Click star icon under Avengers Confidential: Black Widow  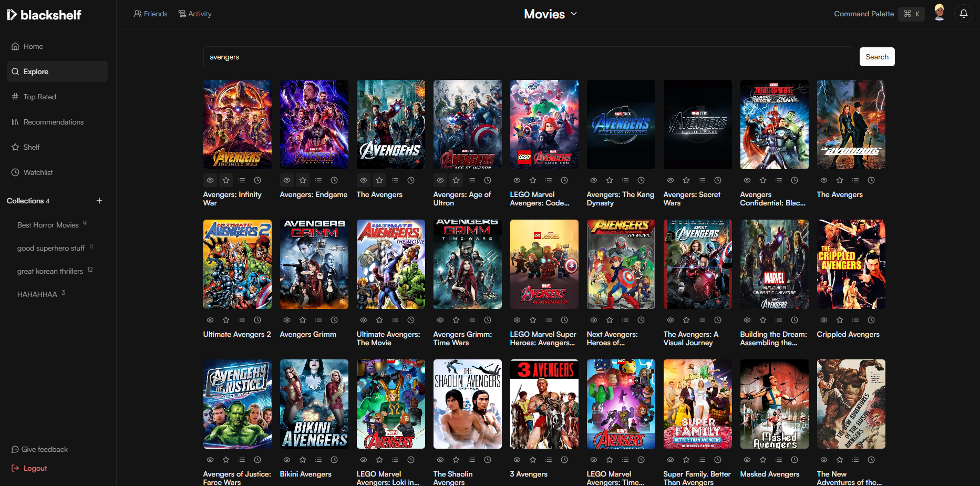pyautogui.click(x=763, y=180)
